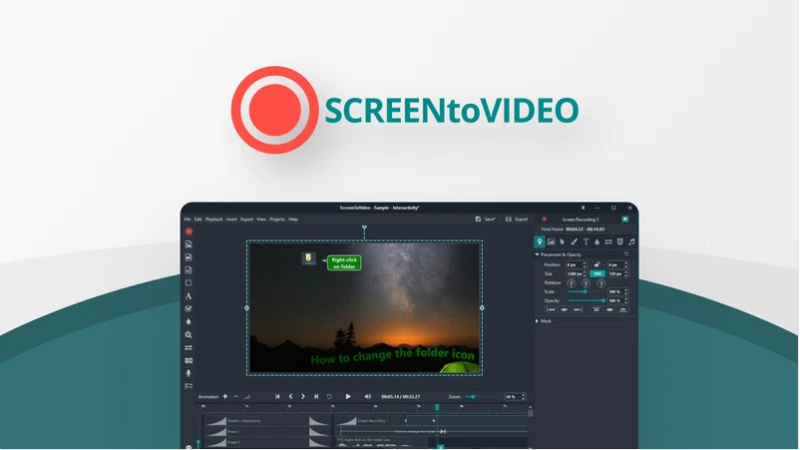Open the timeline zoom percentage box

511,396
